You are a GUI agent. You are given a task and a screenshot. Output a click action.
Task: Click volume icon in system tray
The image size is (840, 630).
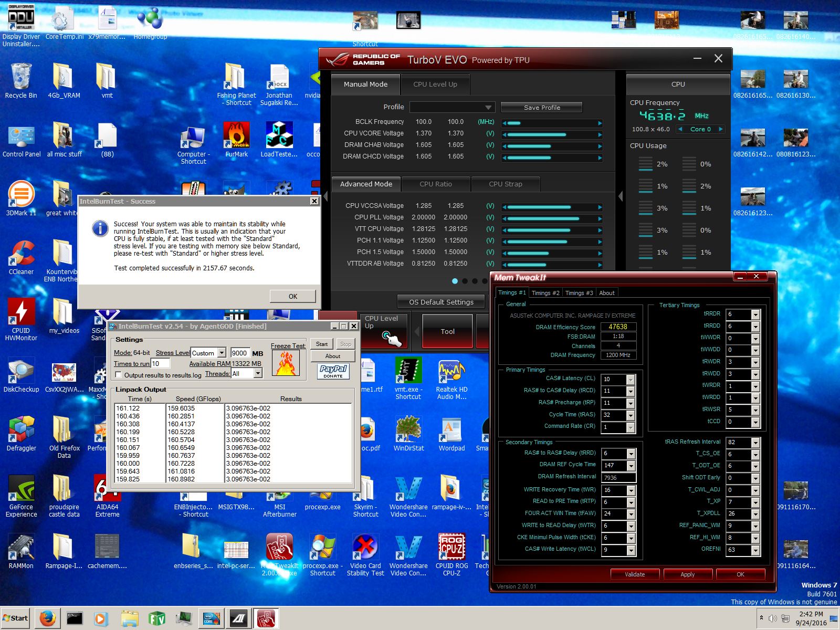point(772,618)
